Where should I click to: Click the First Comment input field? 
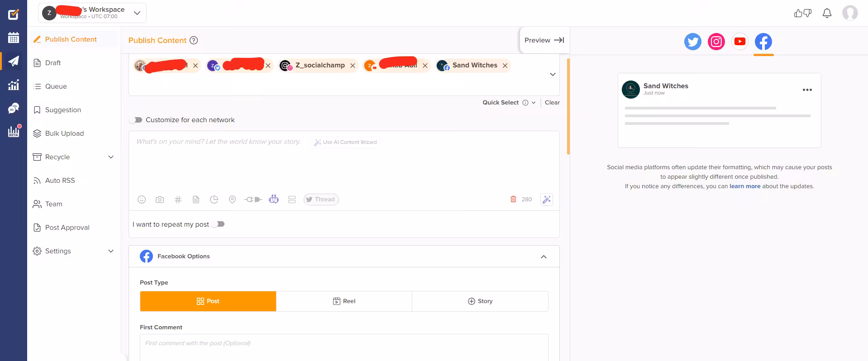pos(344,347)
